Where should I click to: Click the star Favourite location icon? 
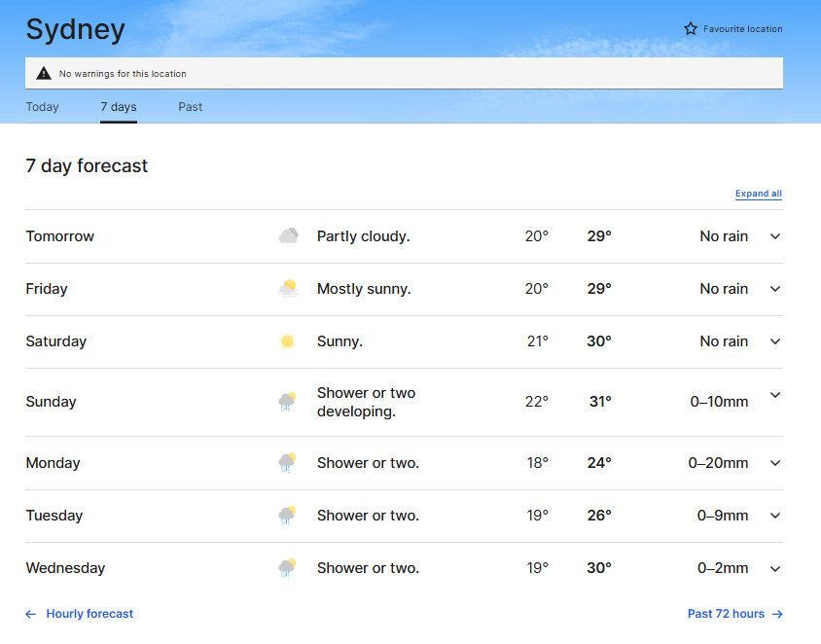(x=691, y=29)
